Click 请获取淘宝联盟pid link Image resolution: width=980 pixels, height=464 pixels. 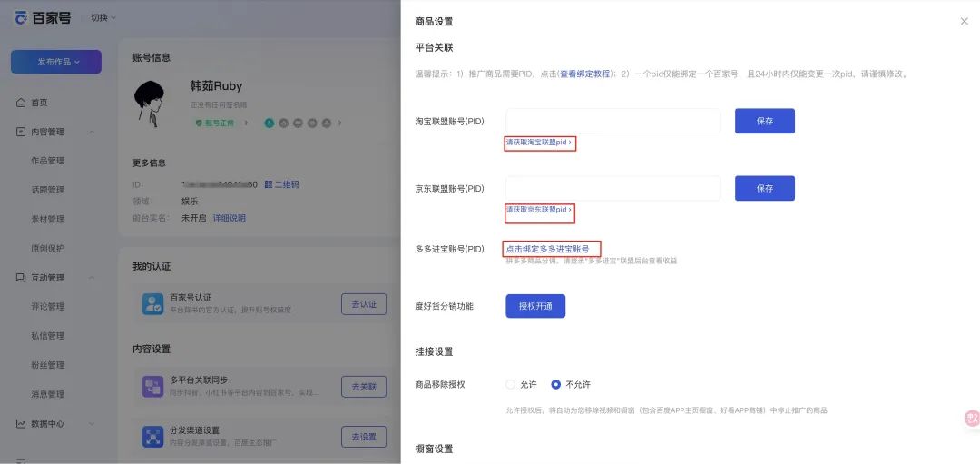pyautogui.click(x=539, y=143)
